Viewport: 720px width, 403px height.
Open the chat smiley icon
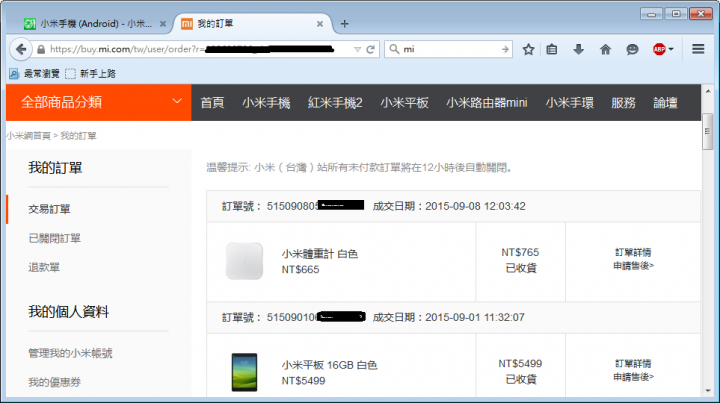pyautogui.click(x=632, y=49)
